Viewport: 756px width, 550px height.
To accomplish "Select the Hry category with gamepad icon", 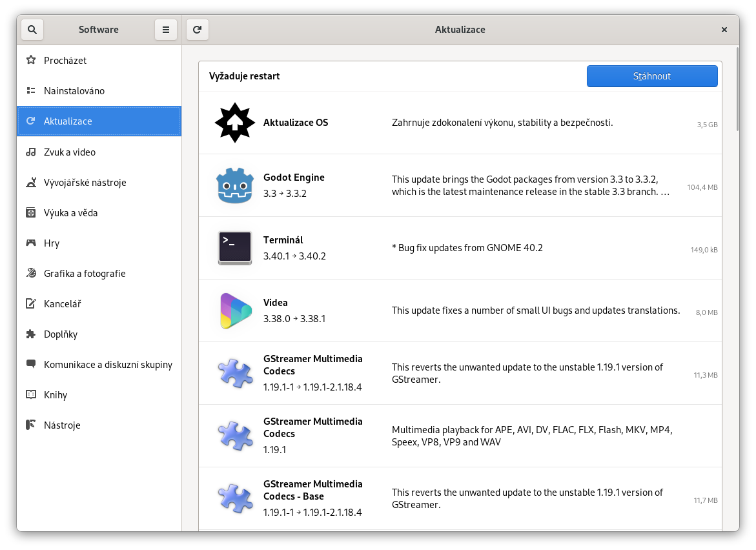I will point(52,243).
